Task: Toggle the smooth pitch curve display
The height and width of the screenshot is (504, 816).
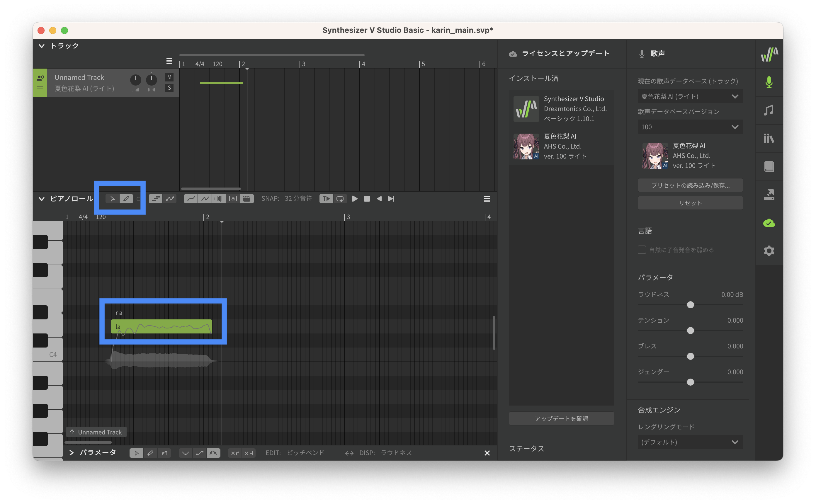Action: click(191, 199)
